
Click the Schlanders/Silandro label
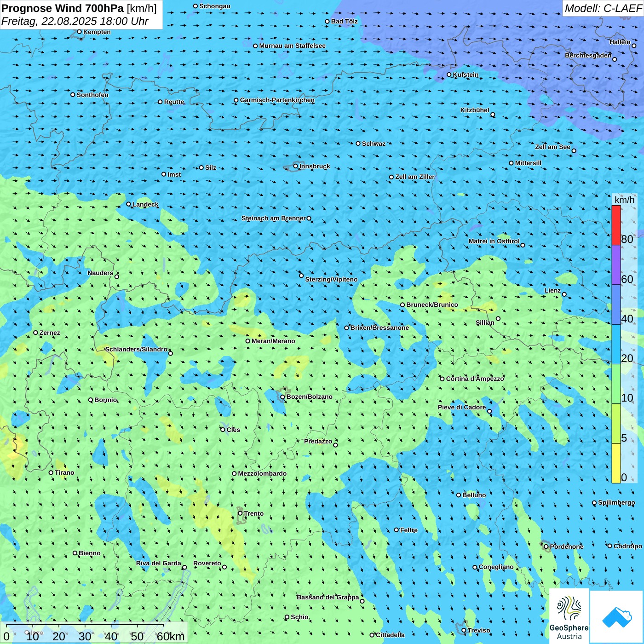coord(136,349)
